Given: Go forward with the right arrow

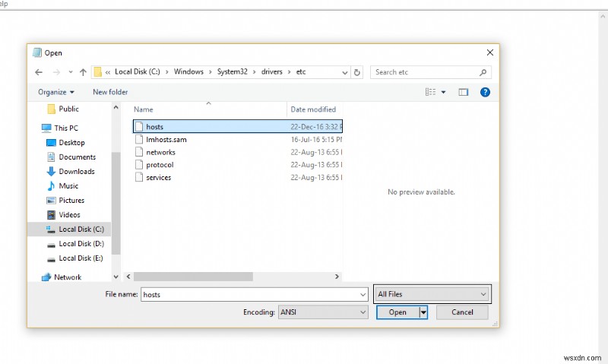Looking at the screenshot, I should (56, 72).
